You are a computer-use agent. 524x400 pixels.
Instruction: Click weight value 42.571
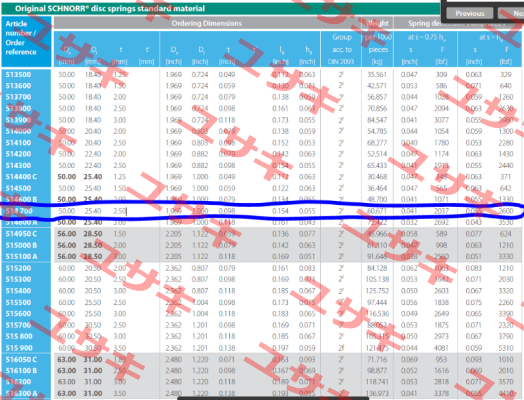click(x=377, y=86)
